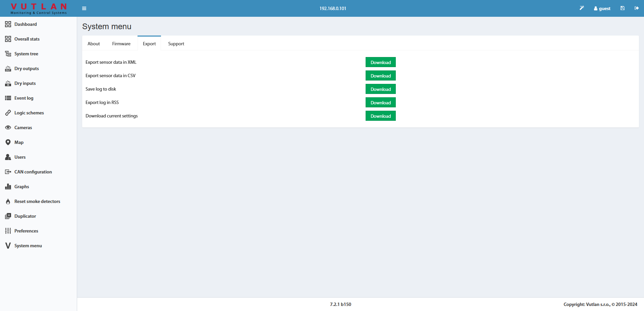This screenshot has width=644, height=311.
Task: Open the Duplicator tool
Action: (x=25, y=216)
